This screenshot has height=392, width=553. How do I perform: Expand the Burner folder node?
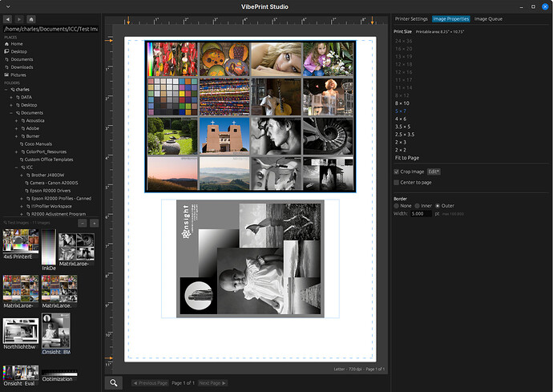16,136
